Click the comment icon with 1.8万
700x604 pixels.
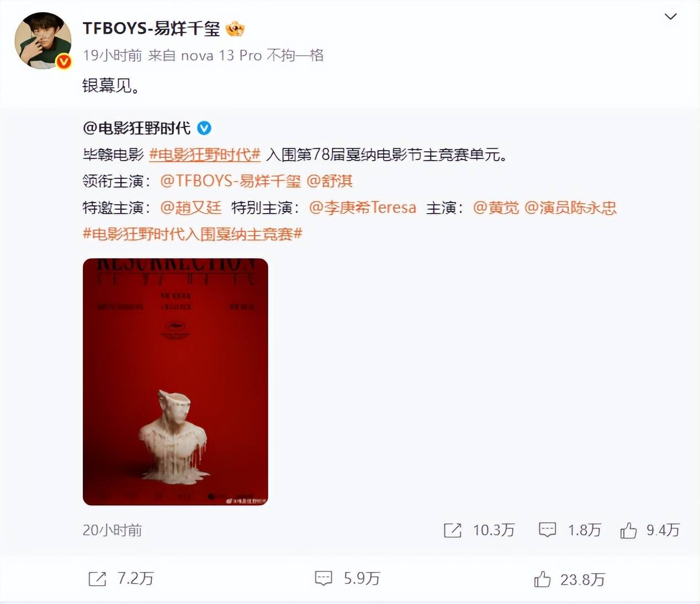coord(547,530)
